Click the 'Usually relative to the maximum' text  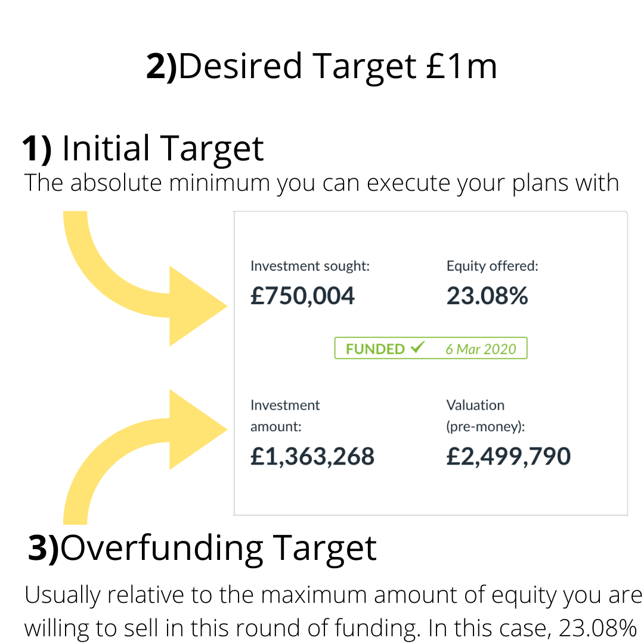(x=333, y=595)
